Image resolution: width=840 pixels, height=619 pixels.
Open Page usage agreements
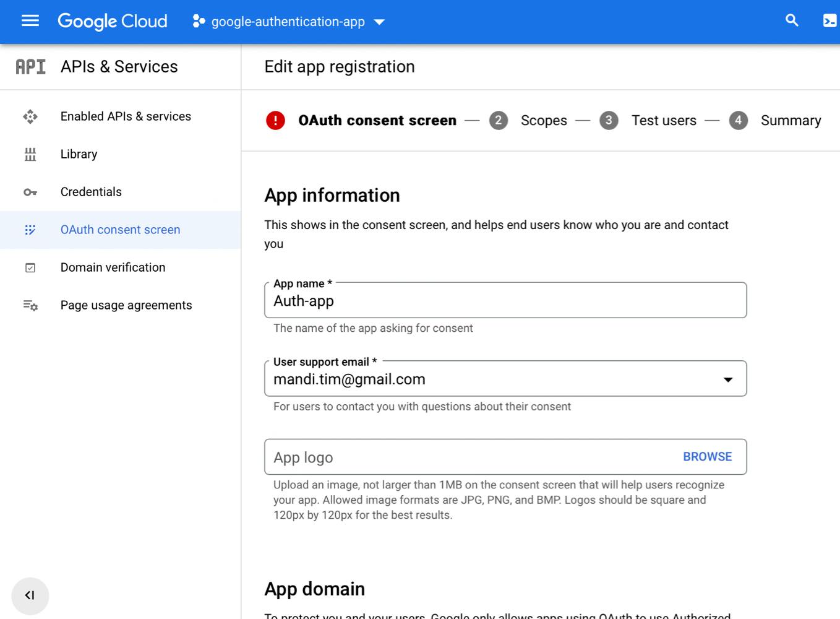[121, 305]
